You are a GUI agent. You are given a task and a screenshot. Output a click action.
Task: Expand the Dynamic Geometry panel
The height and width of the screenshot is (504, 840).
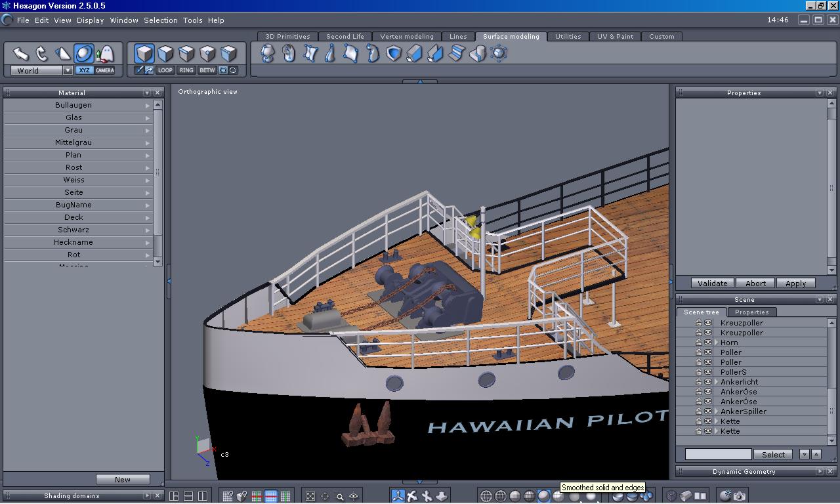tap(820, 471)
